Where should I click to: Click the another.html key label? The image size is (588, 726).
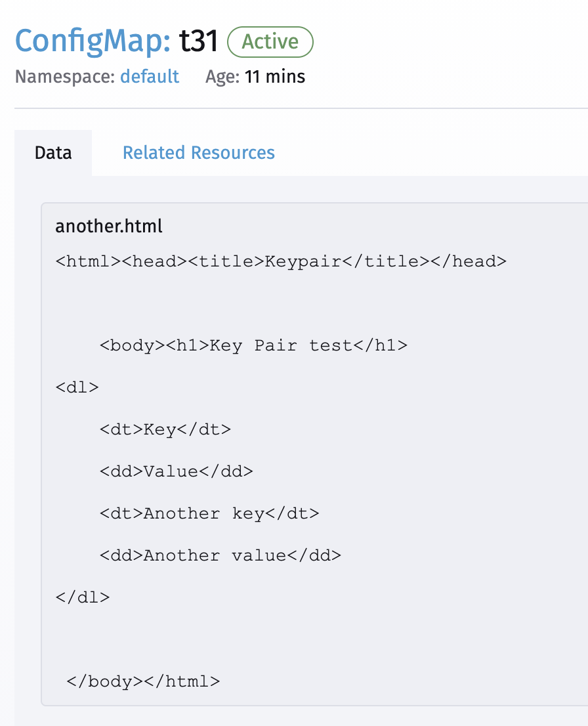click(109, 226)
